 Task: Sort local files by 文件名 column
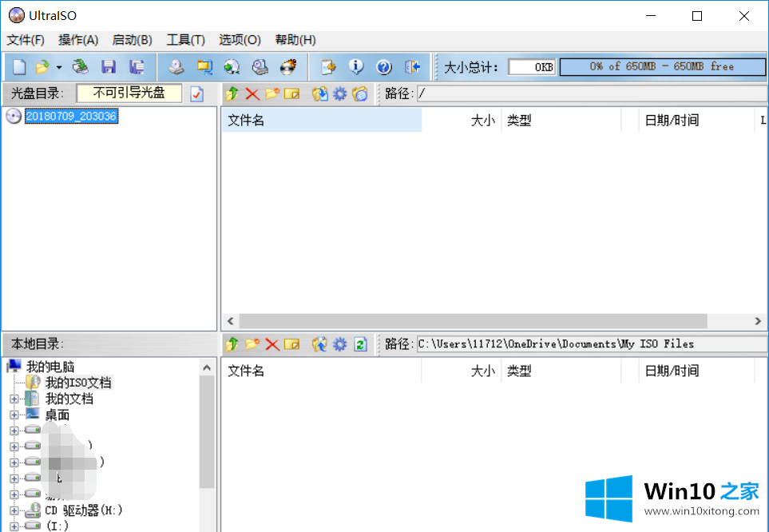click(x=323, y=371)
